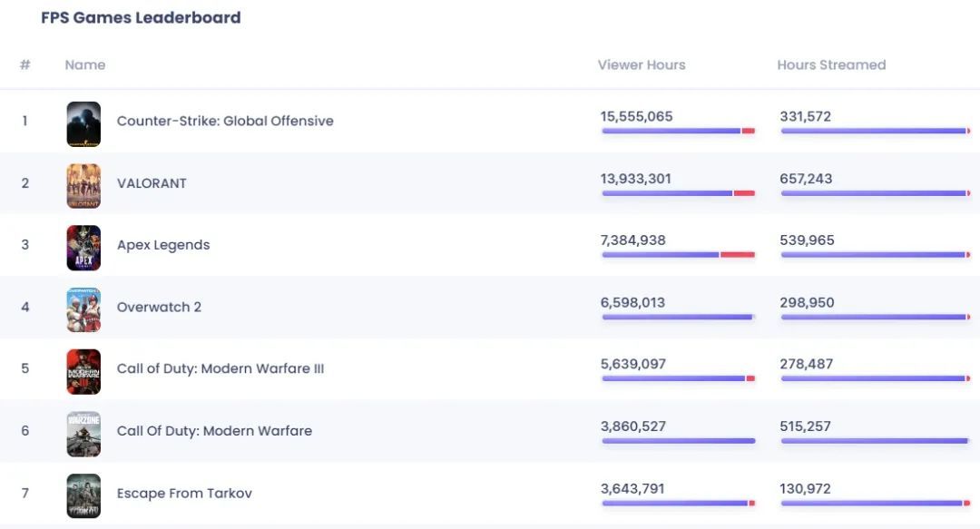This screenshot has height=529, width=980.
Task: Click the Counter-Strike: Global Offensive game icon
Action: click(x=83, y=123)
